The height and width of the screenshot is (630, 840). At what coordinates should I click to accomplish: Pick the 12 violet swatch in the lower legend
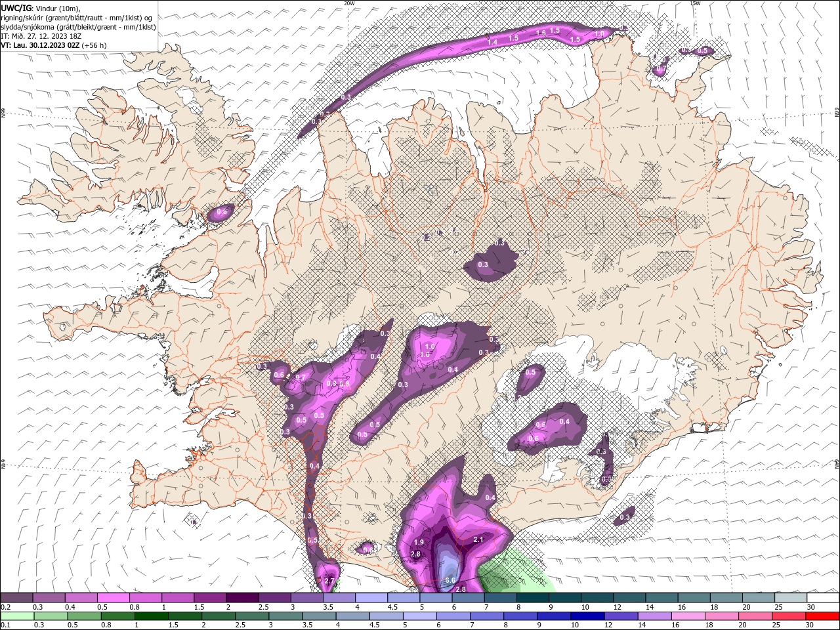pos(621,616)
